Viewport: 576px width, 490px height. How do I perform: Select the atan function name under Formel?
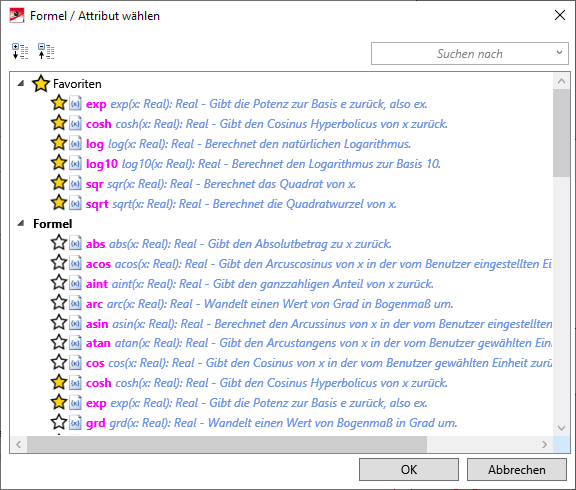tap(98, 343)
